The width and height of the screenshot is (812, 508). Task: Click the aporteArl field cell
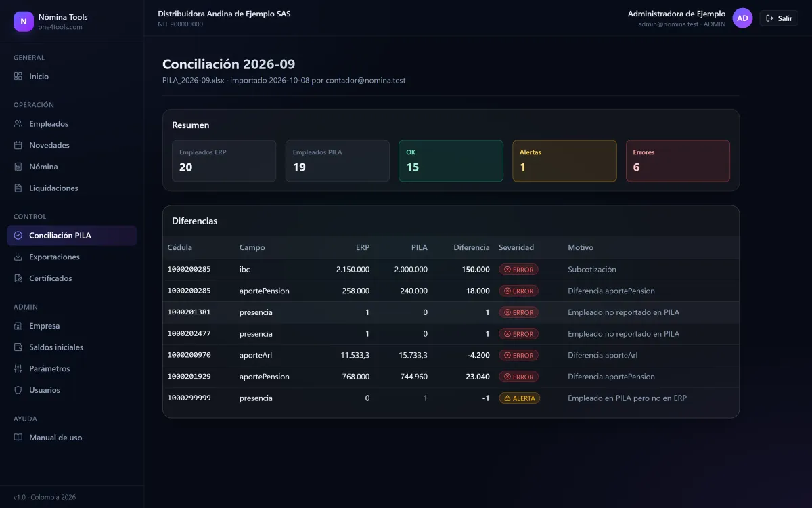[x=256, y=355]
